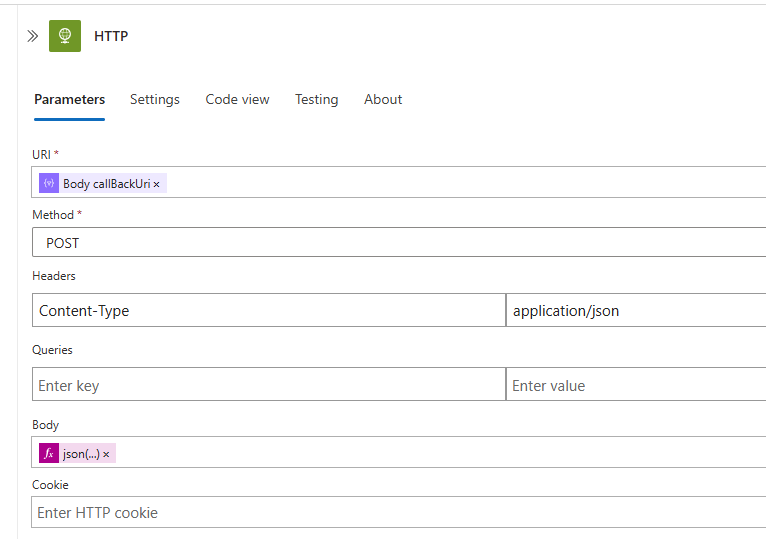Switch to the Settings tab

tap(155, 99)
